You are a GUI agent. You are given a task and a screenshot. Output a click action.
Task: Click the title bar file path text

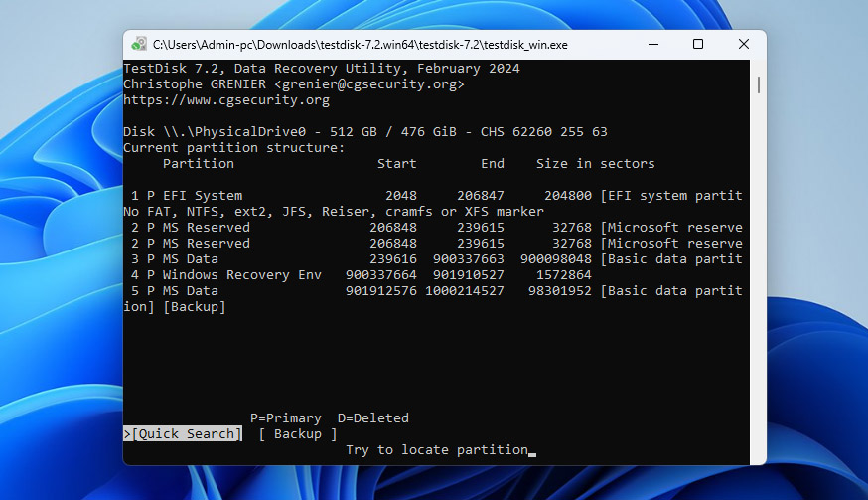[361, 45]
